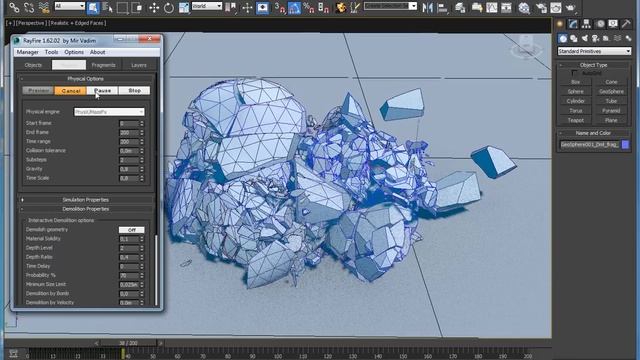Open Render Setup icon
The image size is (640, 360).
(x=541, y=7)
